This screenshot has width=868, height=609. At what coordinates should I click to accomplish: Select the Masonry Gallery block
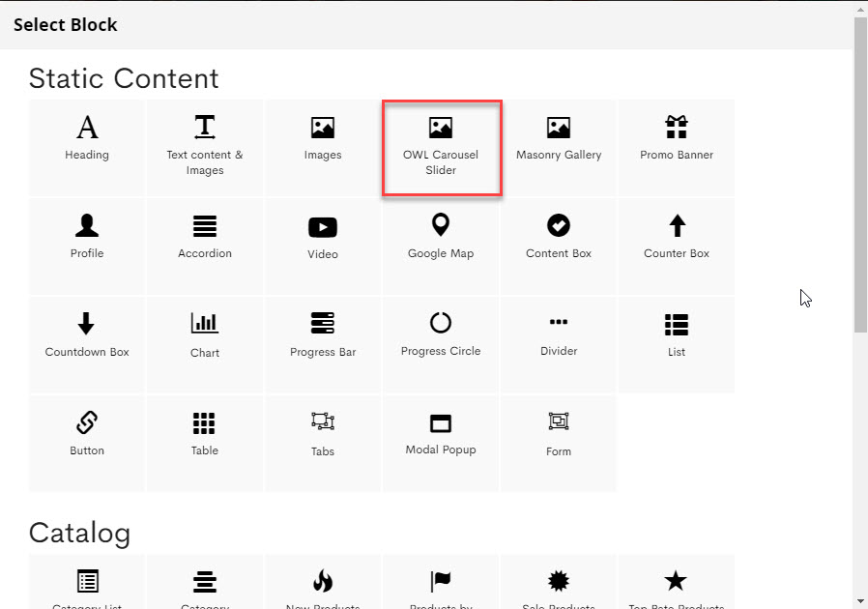coord(559,148)
